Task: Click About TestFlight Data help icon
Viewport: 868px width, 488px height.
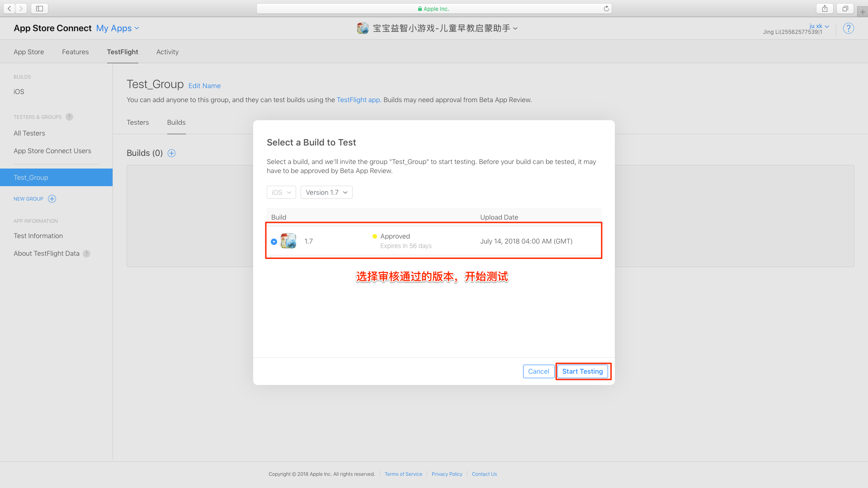Action: click(87, 254)
